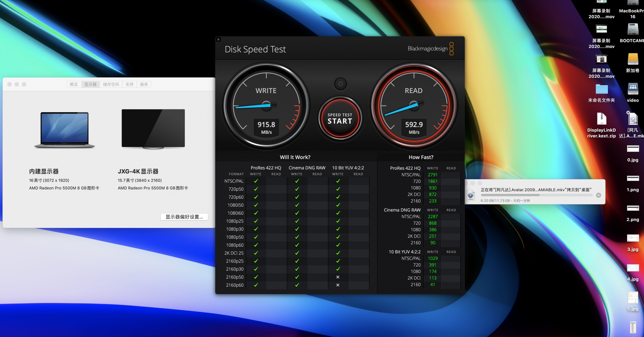Click the How Fast? header
This screenshot has width=644, height=337.
pyautogui.click(x=421, y=157)
